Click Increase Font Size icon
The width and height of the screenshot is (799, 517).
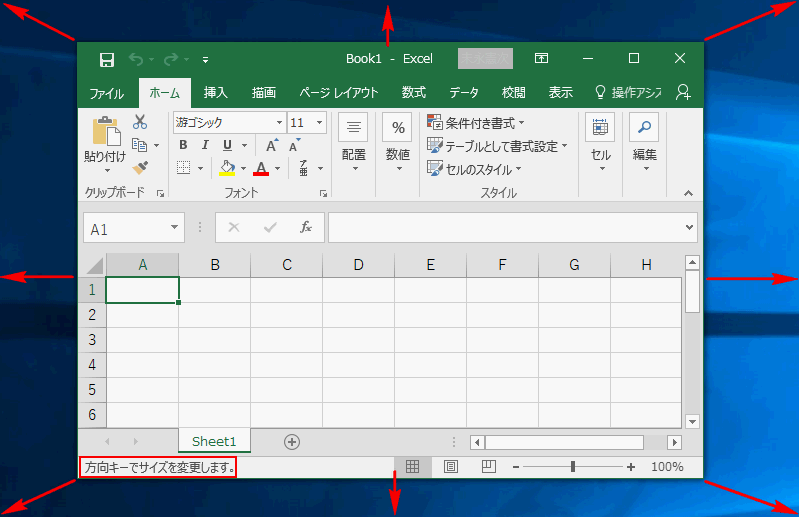pos(272,146)
